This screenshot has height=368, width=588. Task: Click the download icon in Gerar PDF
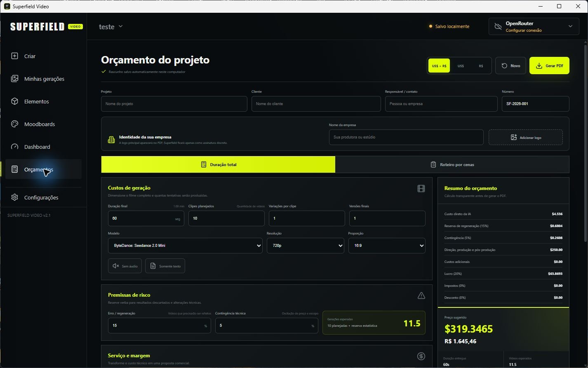[539, 66]
